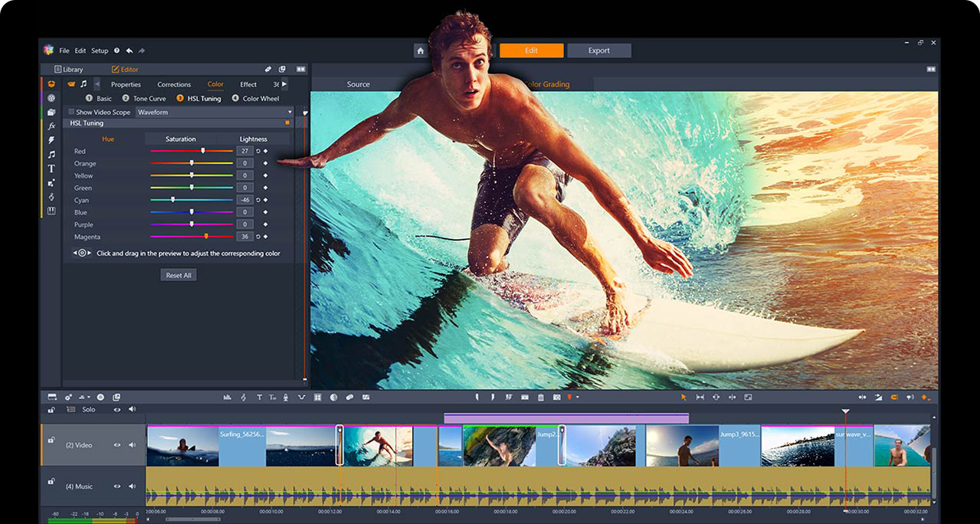Click the trash delete icon on timeline toolbar
Image resolution: width=980 pixels, height=524 pixels.
(x=540, y=397)
